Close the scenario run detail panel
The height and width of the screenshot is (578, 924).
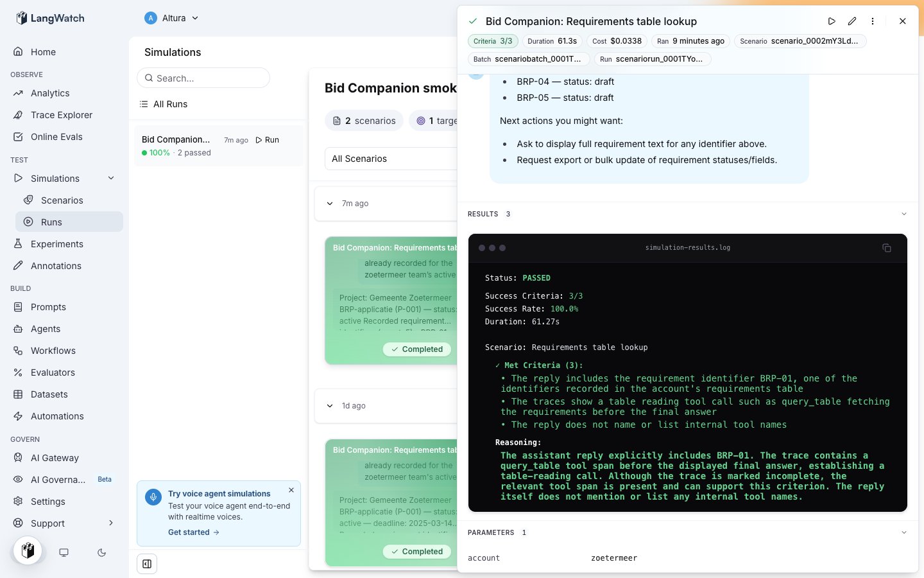tap(903, 21)
